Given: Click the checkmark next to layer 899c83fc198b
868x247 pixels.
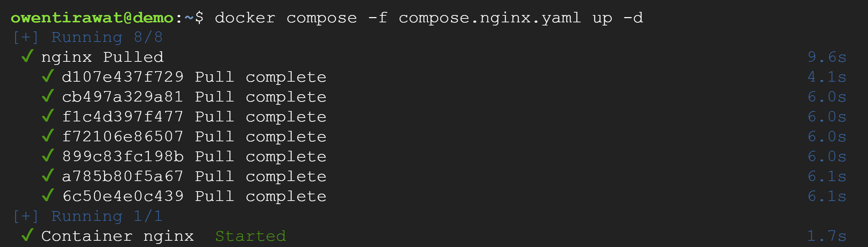Looking at the screenshot, I should [48, 156].
